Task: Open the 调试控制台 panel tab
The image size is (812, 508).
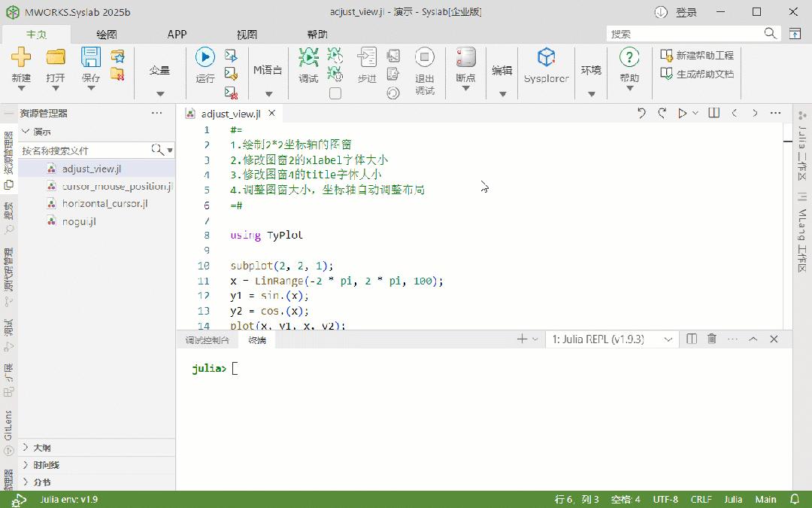Action: (210, 339)
